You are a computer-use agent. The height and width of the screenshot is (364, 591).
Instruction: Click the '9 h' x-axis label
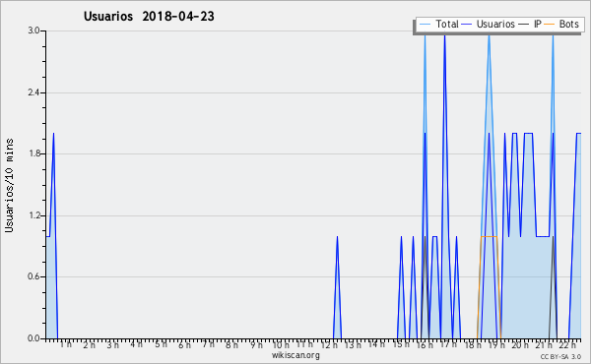point(256,344)
